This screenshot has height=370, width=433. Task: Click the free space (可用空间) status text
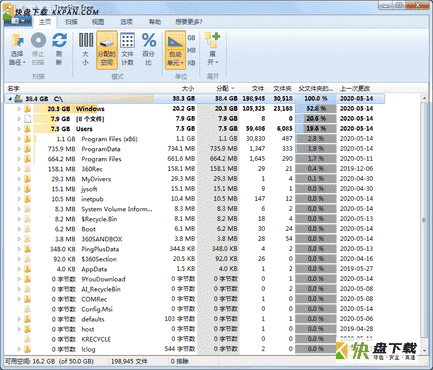(x=49, y=361)
